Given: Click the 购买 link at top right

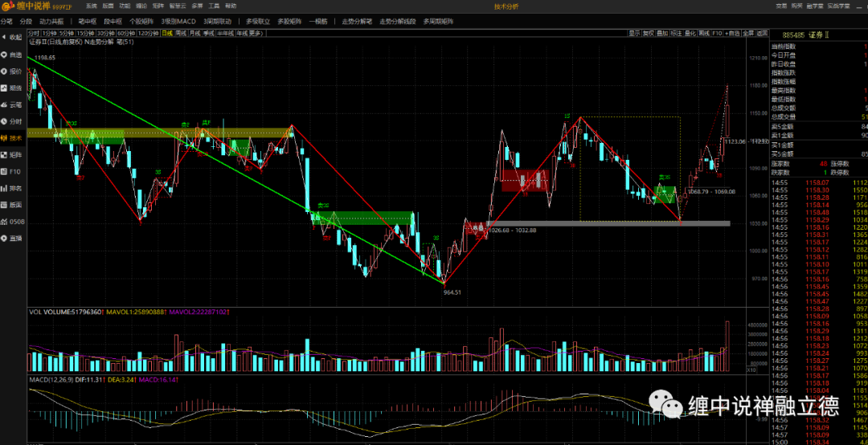Looking at the screenshot, I should tap(796, 6).
